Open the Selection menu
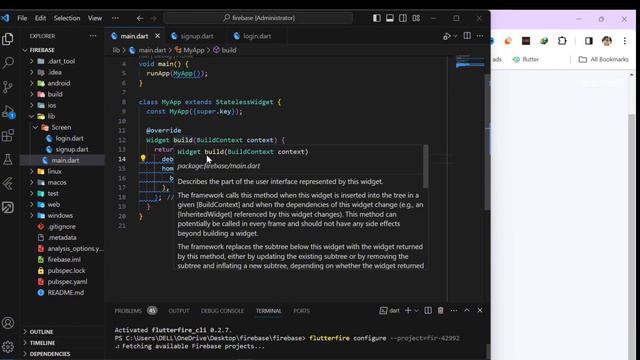This screenshot has height=360, width=640. pyautogui.click(x=67, y=18)
